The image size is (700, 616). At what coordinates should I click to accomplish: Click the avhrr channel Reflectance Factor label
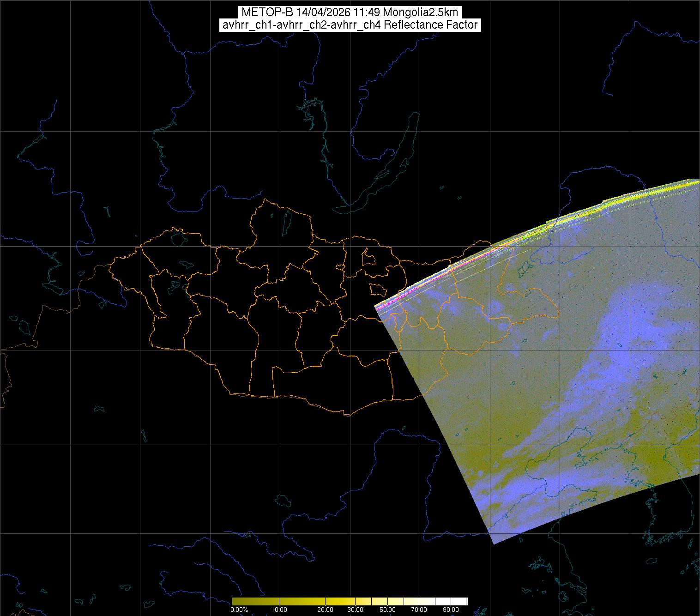[350, 25]
